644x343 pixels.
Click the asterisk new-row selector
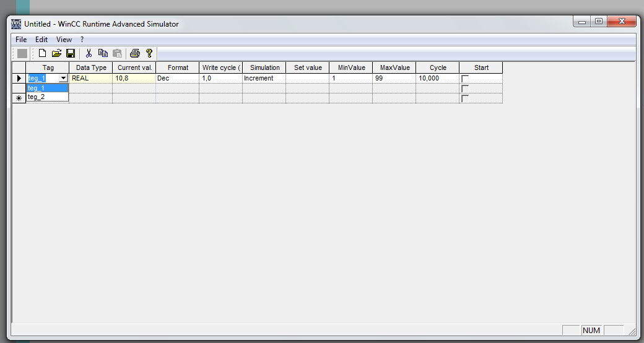[x=19, y=98]
